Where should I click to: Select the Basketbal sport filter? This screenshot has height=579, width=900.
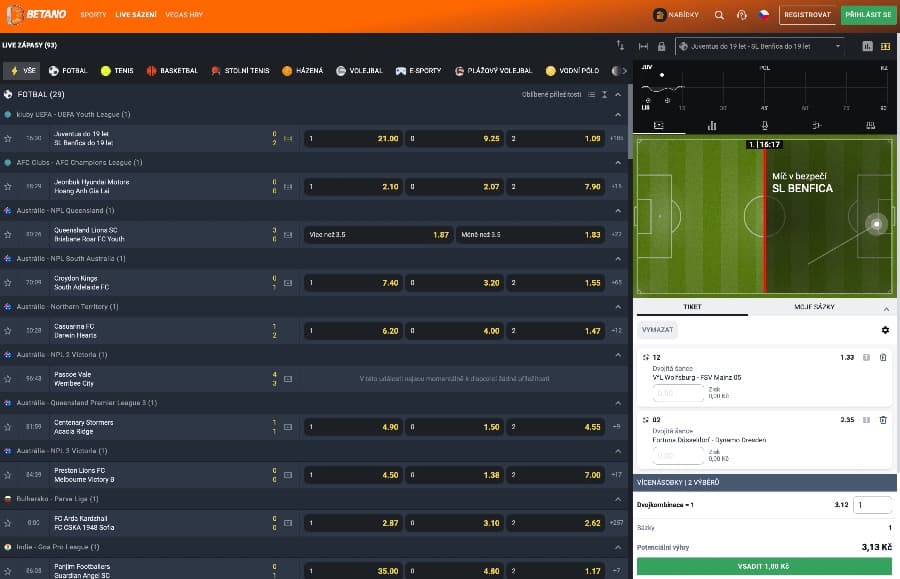pyautogui.click(x=172, y=71)
